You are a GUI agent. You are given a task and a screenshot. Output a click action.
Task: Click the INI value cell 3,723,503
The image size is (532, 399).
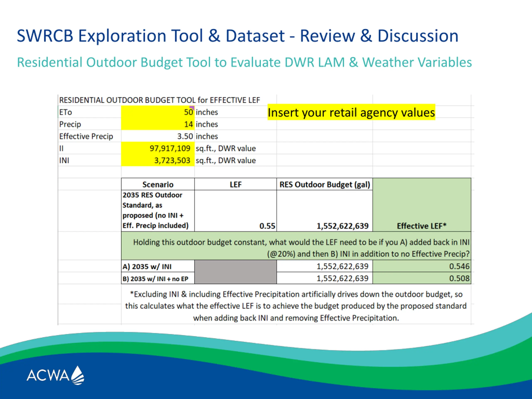click(158, 160)
